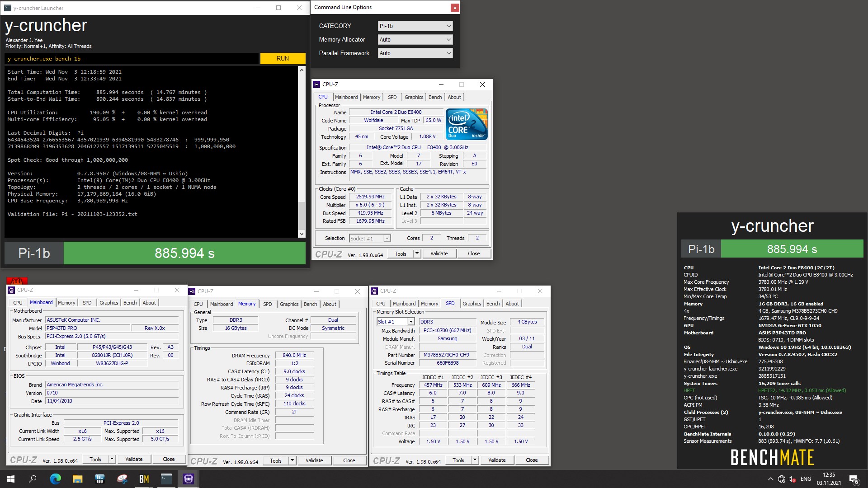Viewport: 868px width, 488px height.
Task: Select Graphics tab in Mainboard window
Action: point(108,303)
